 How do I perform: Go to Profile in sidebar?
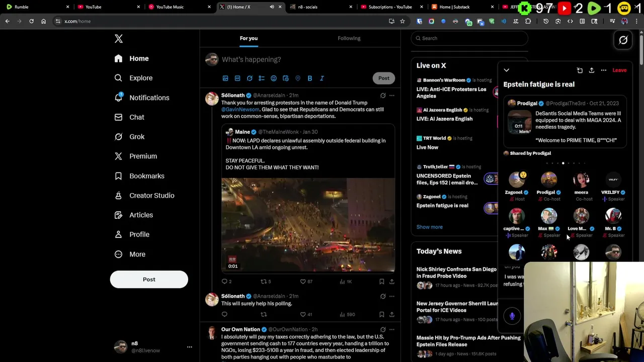pyautogui.click(x=131, y=234)
